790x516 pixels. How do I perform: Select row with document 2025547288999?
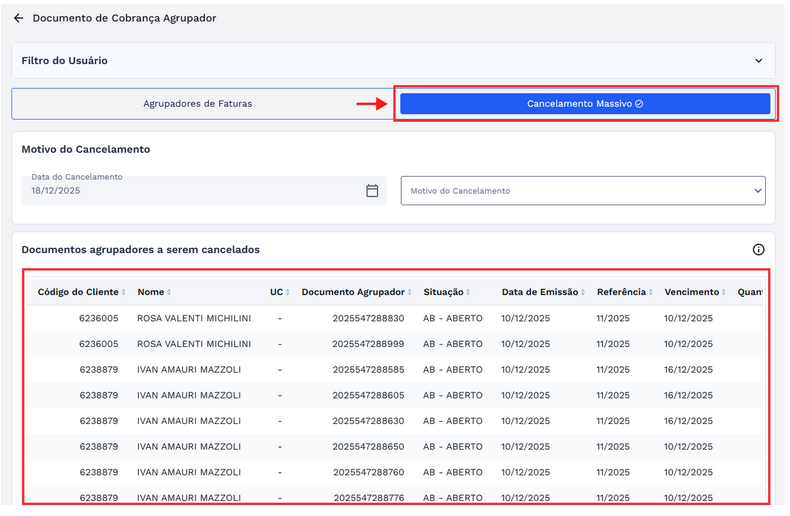(368, 344)
